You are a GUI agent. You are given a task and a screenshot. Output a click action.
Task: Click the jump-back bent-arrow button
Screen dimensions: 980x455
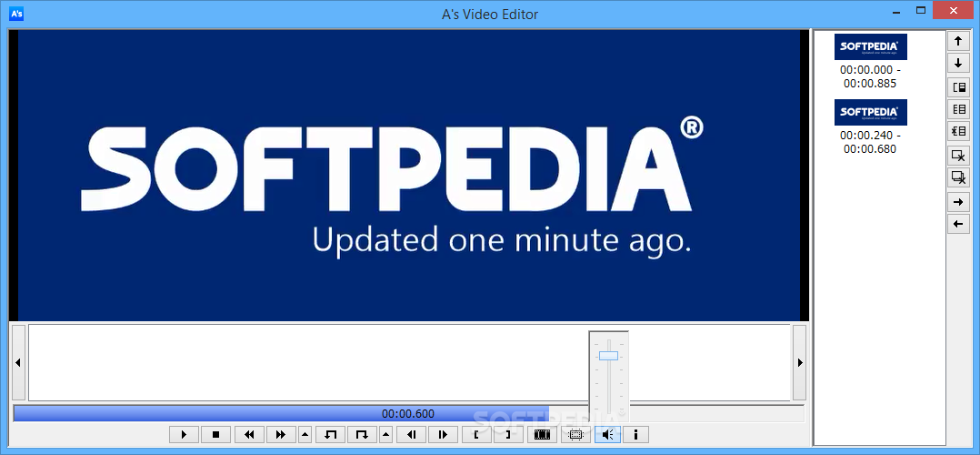(330, 434)
